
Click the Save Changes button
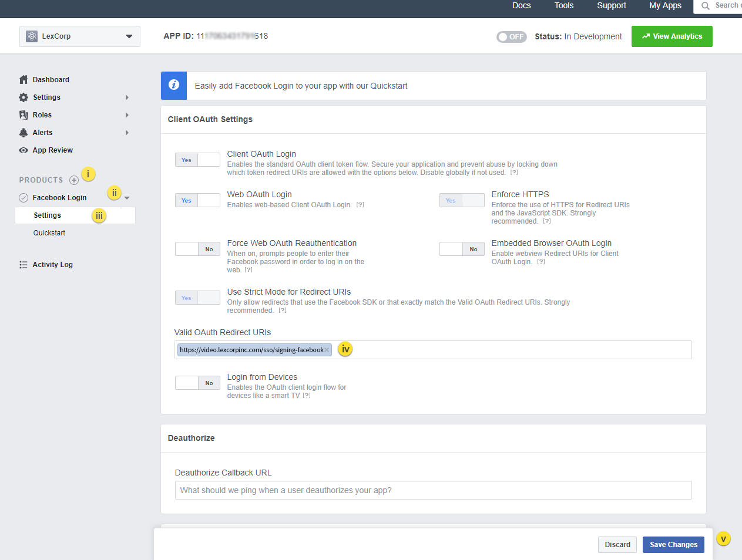tap(673, 545)
